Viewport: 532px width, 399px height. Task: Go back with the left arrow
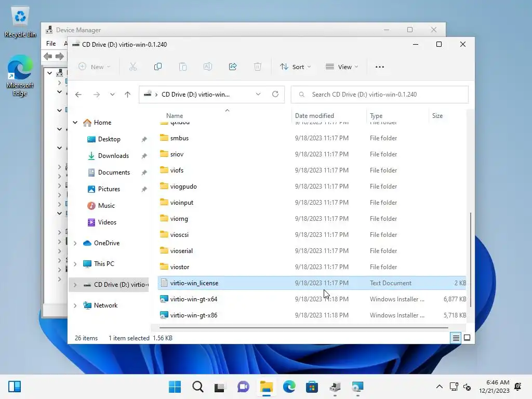78,95
